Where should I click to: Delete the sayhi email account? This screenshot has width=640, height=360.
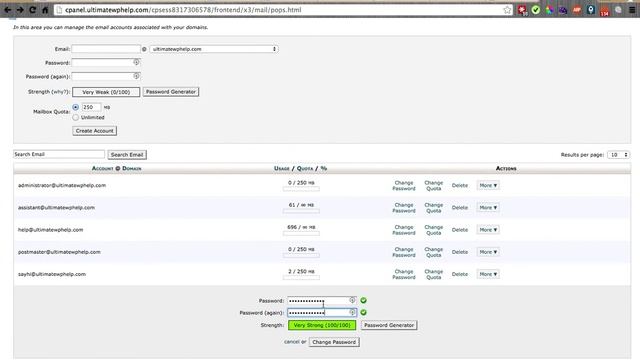click(x=460, y=274)
